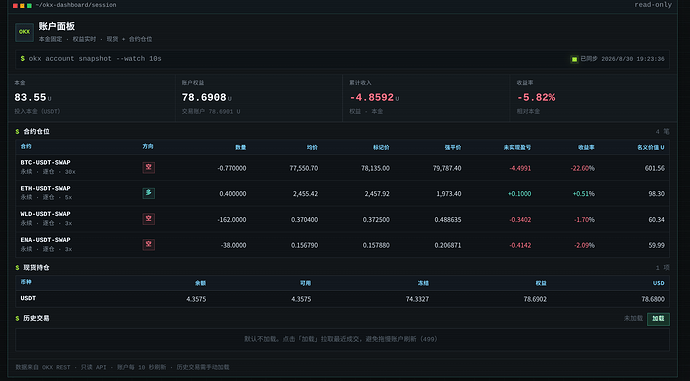Select the WLD-USDT-SWAP contract name
690x381 pixels.
45,214
